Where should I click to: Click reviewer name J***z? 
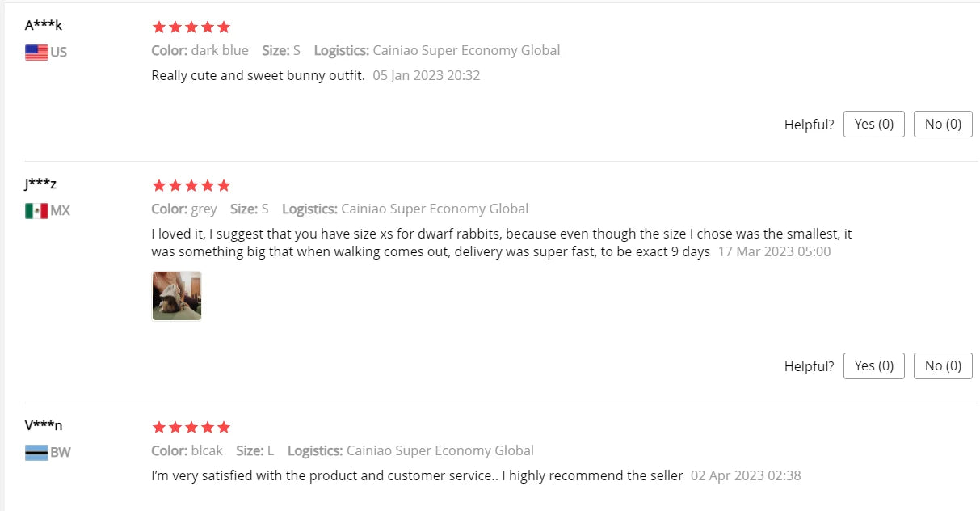tap(40, 184)
